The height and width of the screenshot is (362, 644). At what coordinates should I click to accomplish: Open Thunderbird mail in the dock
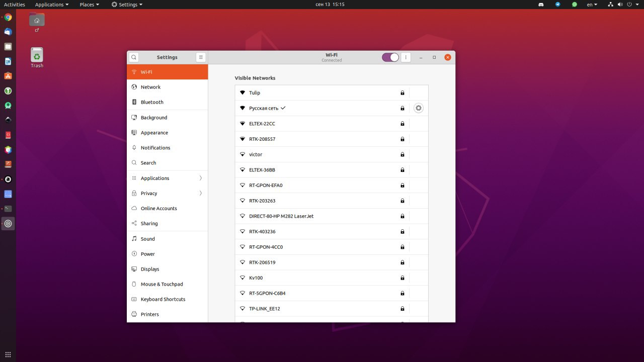8,32
